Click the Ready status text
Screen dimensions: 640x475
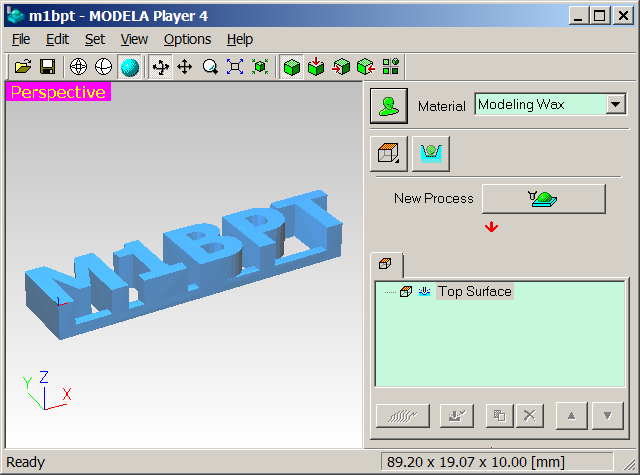tap(25, 462)
